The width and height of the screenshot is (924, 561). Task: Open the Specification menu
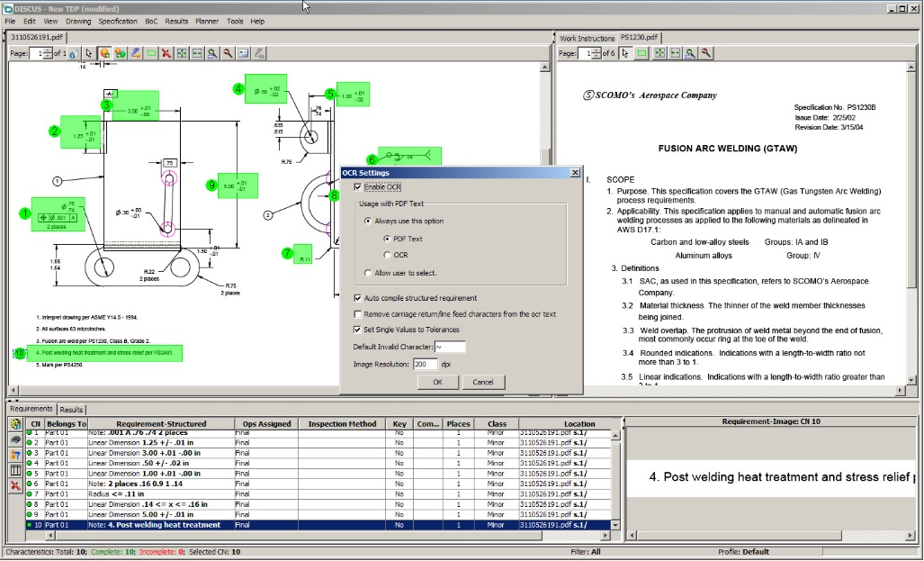point(118,21)
